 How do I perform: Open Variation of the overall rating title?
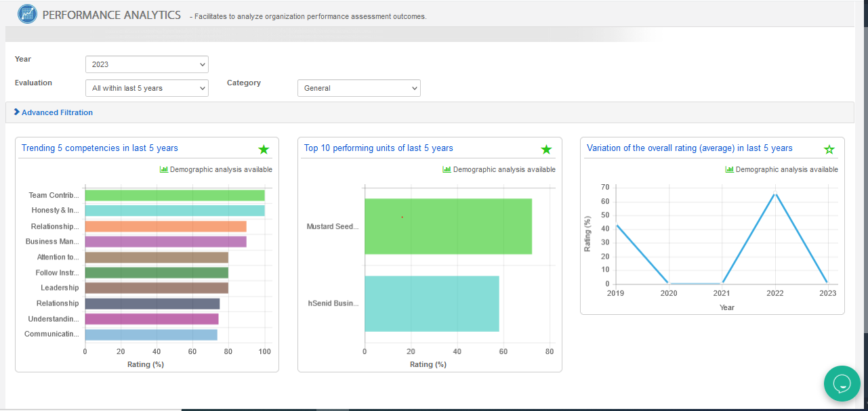point(689,148)
